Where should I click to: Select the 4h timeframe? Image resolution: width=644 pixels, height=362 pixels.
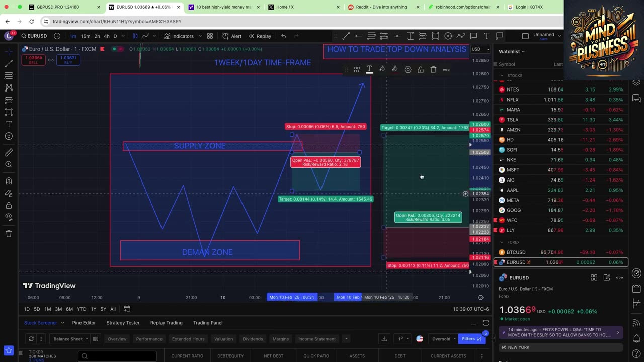(x=106, y=36)
